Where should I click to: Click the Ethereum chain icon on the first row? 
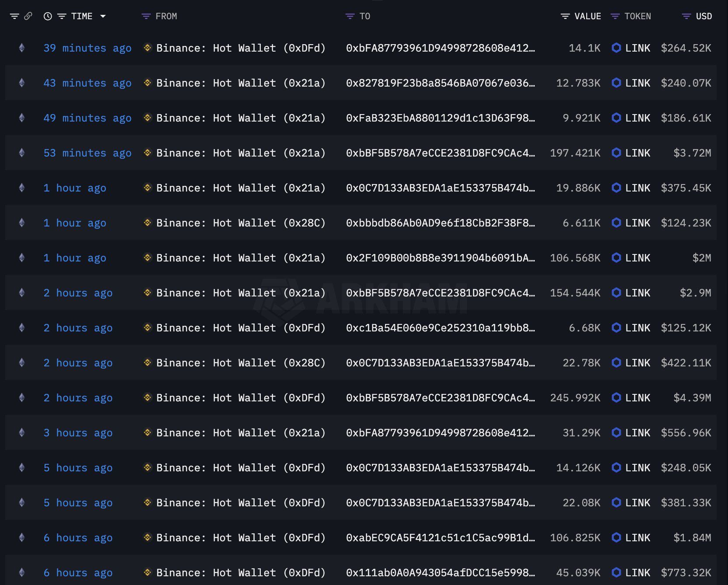(x=21, y=48)
